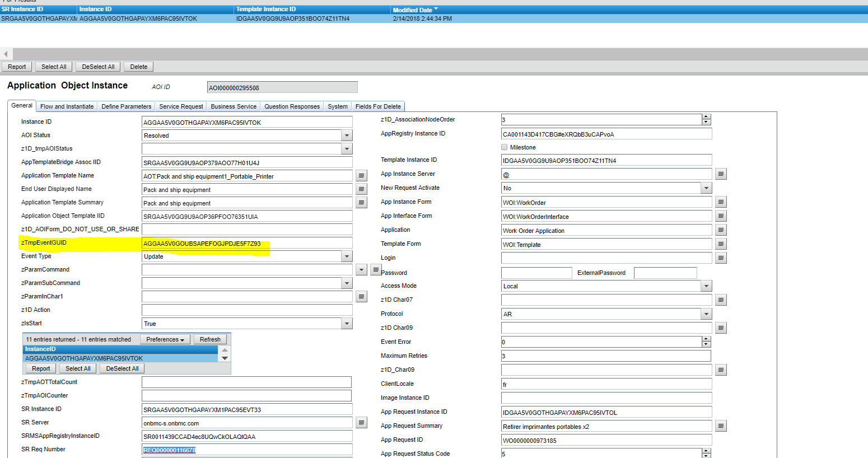Click Refresh in the InstanceID table
The width and height of the screenshot is (868, 458).
pyautogui.click(x=210, y=339)
